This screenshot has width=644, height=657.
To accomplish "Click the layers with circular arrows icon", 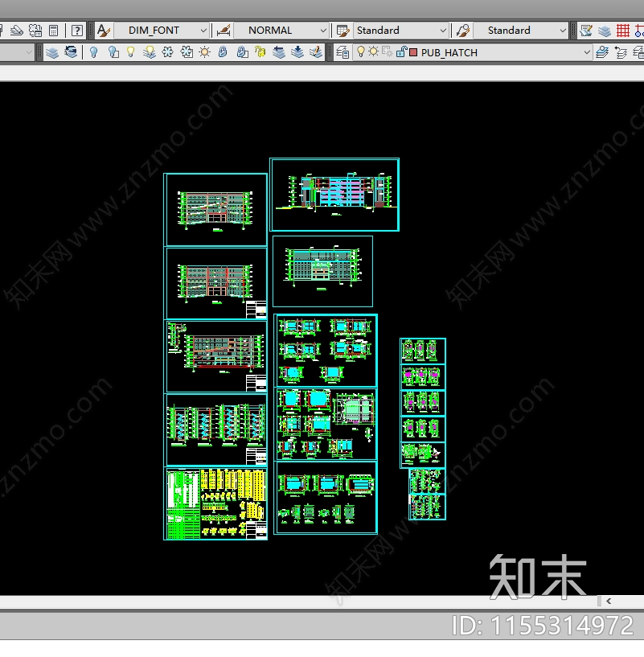I will click(x=71, y=52).
